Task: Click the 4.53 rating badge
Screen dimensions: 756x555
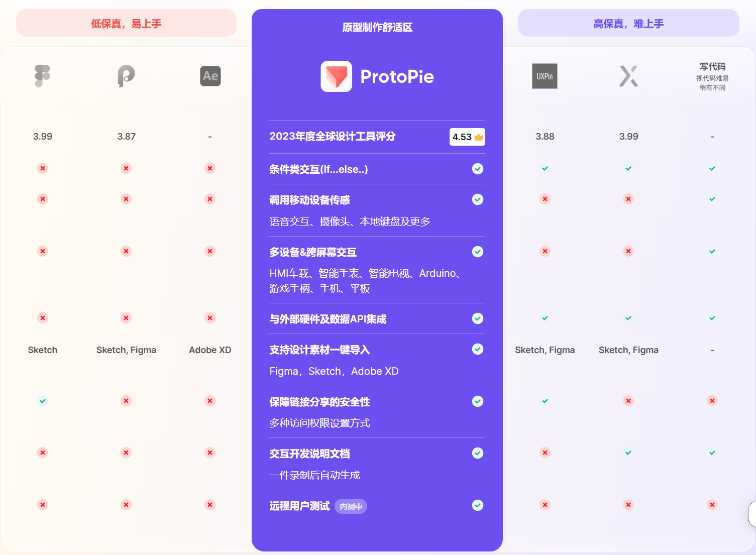Action: (x=467, y=137)
